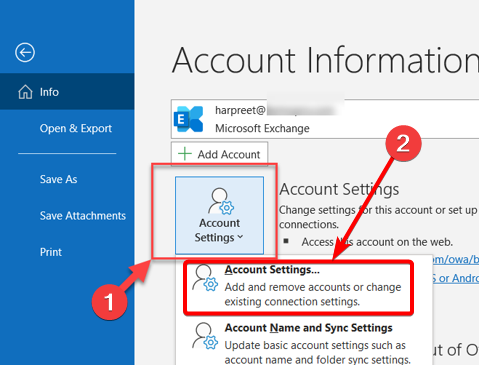Click the 'Add and remove accounts' description text
Image resolution: width=480 pixels, height=365 pixels.
coord(313,294)
